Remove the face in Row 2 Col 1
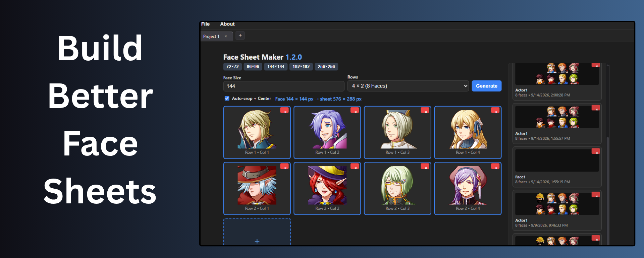 284,166
